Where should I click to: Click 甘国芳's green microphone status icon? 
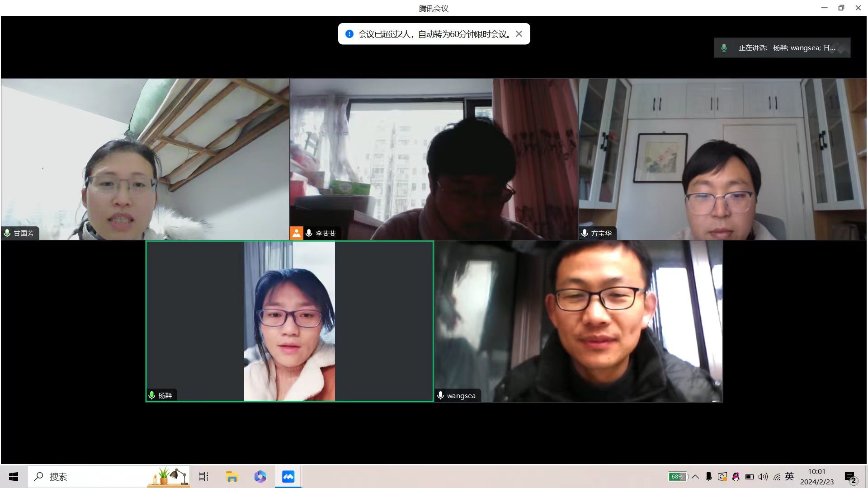click(x=7, y=233)
